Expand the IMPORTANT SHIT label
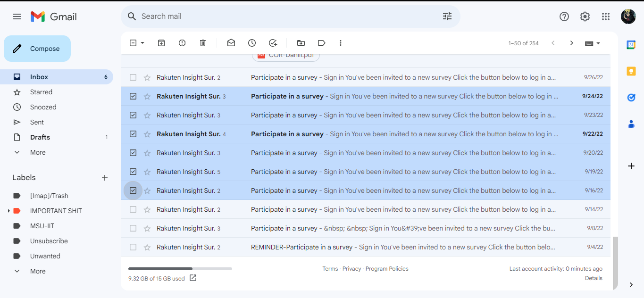The height and width of the screenshot is (298, 644). click(9, 211)
